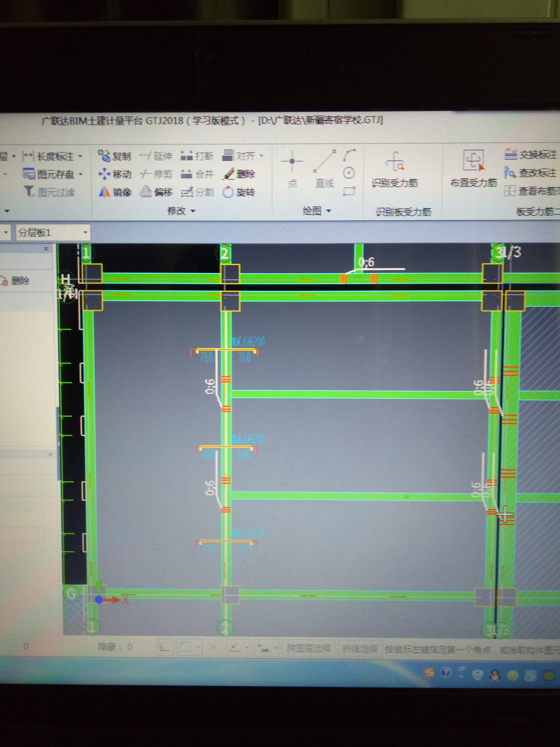Viewport: 560px width, 747px height.
Task: Select the 分割 (Split) tool
Action: [x=197, y=192]
